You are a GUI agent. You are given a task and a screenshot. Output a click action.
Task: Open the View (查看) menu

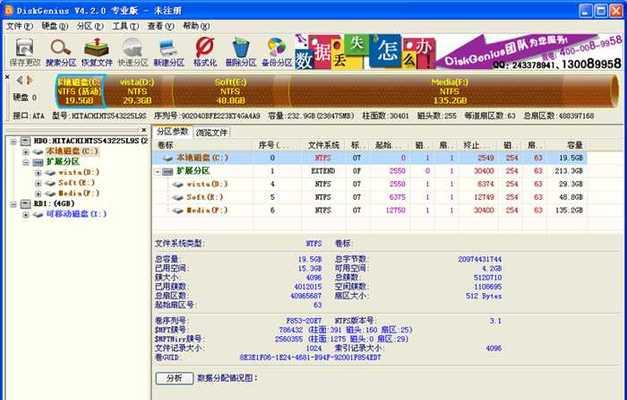(160, 26)
